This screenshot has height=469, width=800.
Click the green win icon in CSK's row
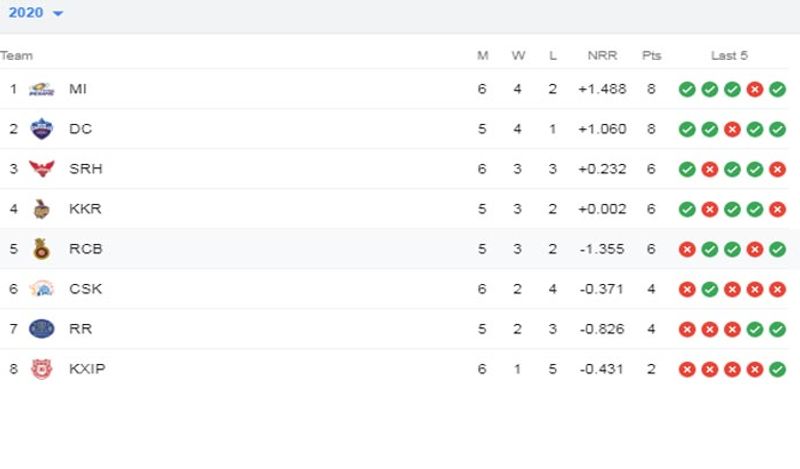click(x=710, y=289)
